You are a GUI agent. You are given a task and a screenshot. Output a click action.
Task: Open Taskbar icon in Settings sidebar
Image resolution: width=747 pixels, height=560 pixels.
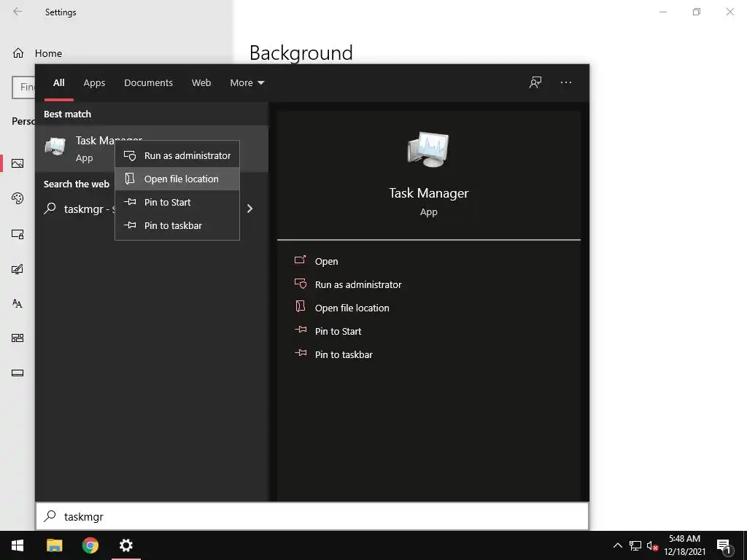click(x=18, y=373)
